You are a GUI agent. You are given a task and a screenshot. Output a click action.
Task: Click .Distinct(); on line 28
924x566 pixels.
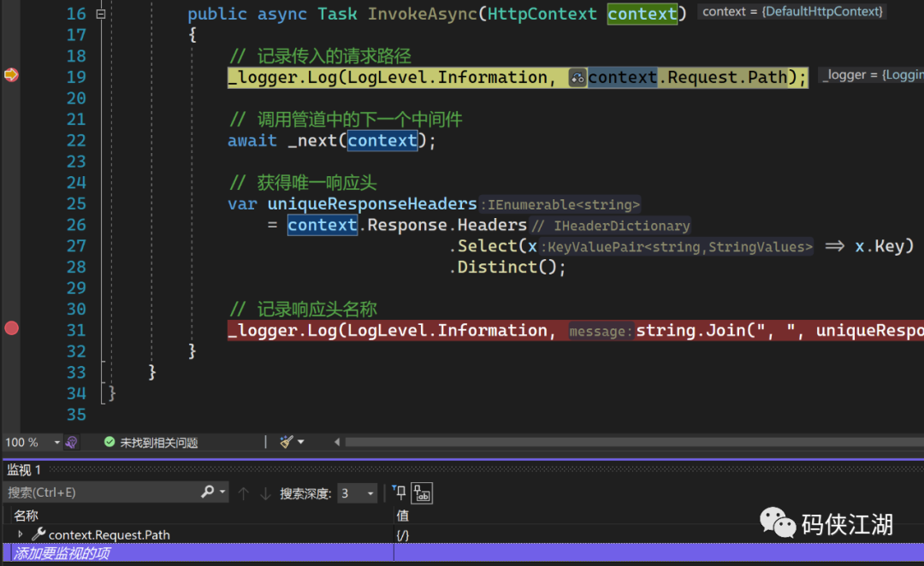tap(507, 268)
